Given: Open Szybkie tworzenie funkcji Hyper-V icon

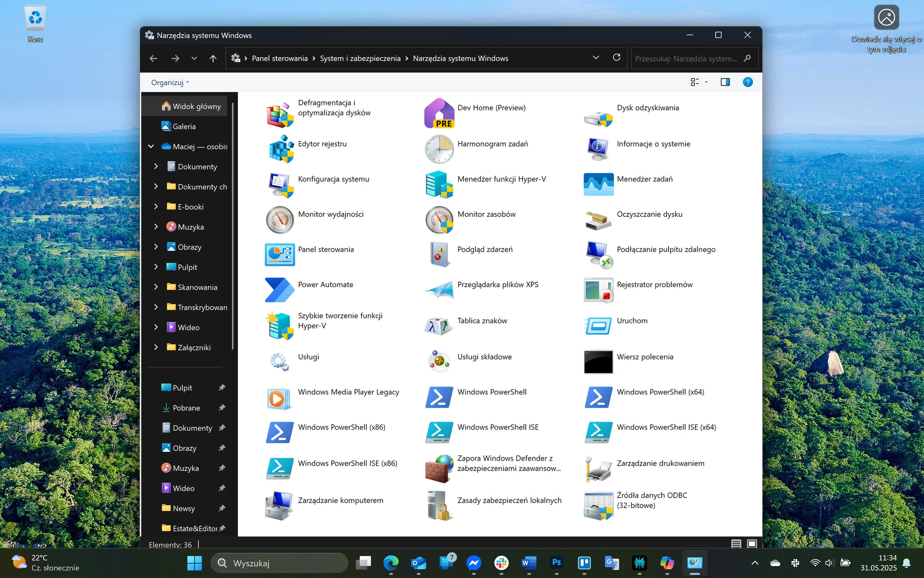Looking at the screenshot, I should [x=280, y=326].
